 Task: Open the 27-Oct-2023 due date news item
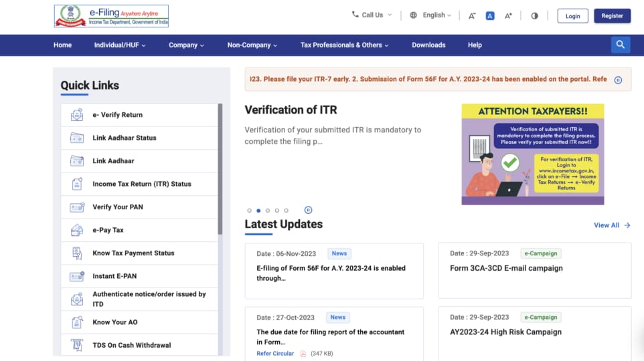[x=334, y=334]
